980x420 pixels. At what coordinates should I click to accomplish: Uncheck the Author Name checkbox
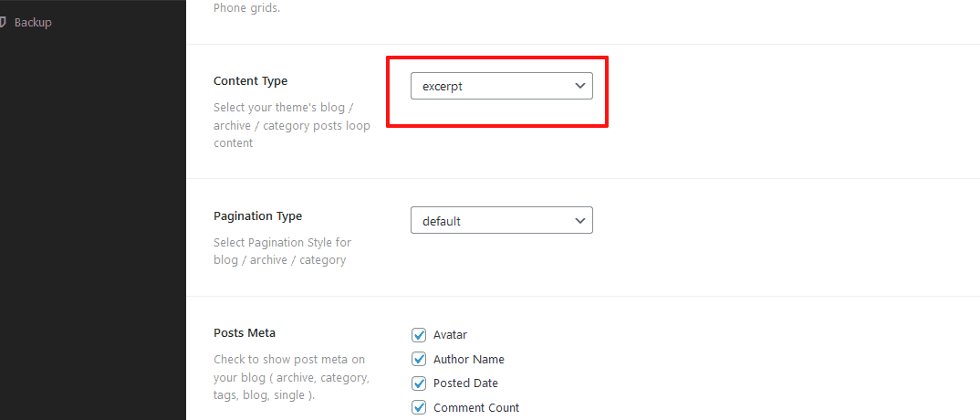(x=420, y=359)
